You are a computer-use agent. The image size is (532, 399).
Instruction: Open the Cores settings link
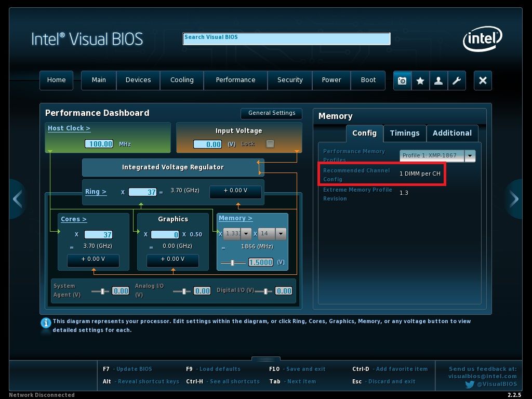click(74, 219)
